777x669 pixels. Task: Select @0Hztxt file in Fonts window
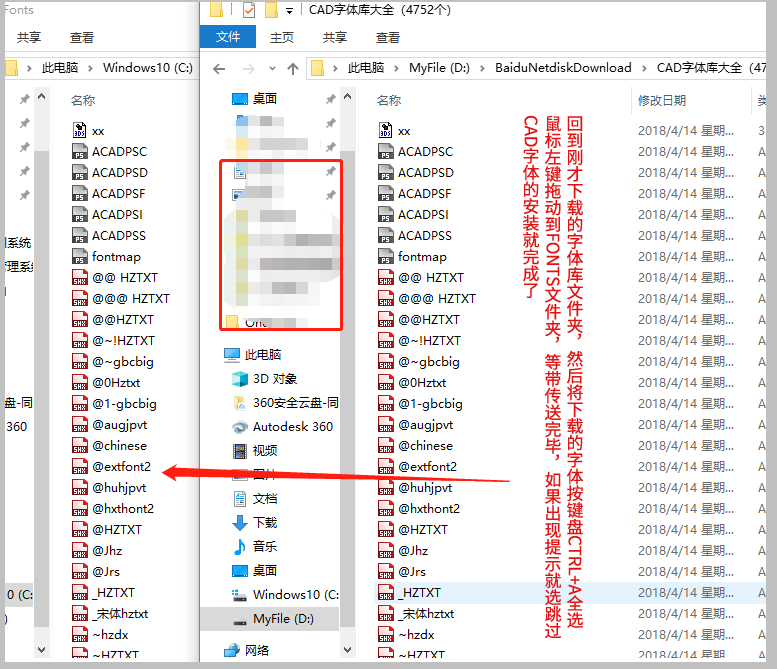(116, 383)
